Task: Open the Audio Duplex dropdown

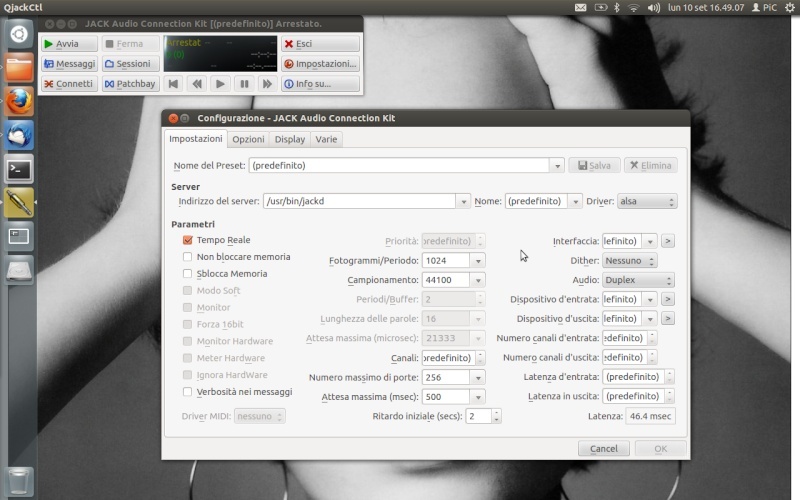Action: click(638, 280)
